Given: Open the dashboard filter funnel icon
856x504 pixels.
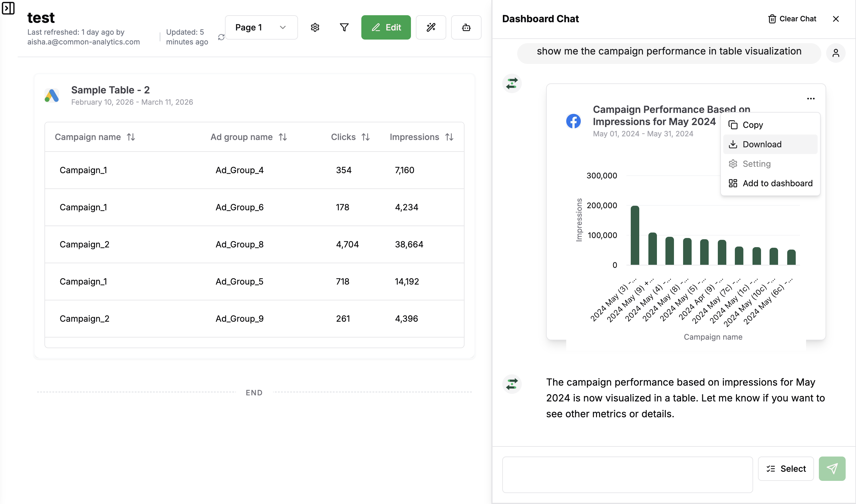Looking at the screenshot, I should (x=344, y=27).
